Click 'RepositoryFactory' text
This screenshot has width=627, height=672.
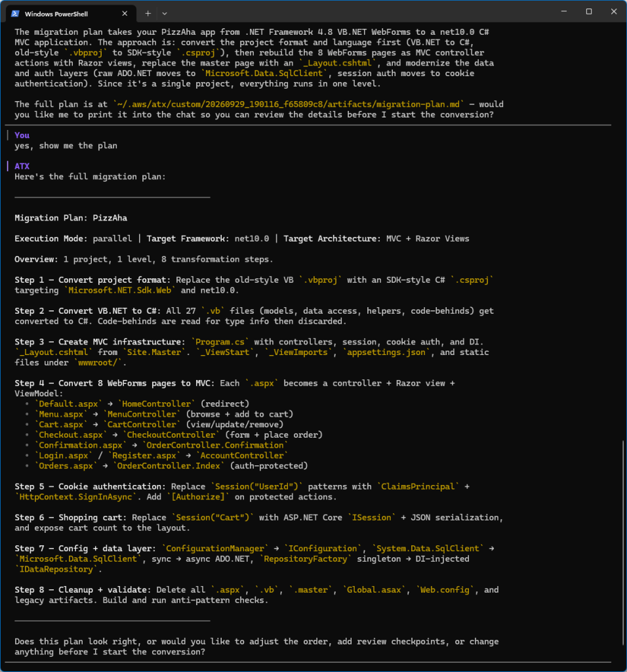pyautogui.click(x=306, y=559)
